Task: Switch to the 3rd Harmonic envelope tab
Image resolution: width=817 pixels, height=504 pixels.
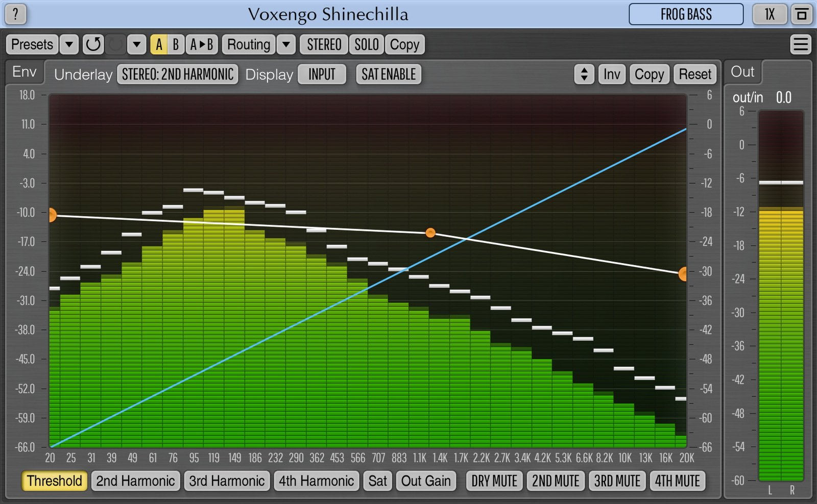Action: [x=227, y=481]
